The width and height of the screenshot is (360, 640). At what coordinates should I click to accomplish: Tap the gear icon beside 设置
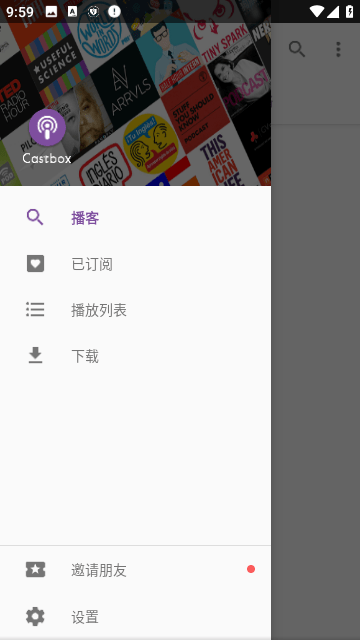click(35, 616)
